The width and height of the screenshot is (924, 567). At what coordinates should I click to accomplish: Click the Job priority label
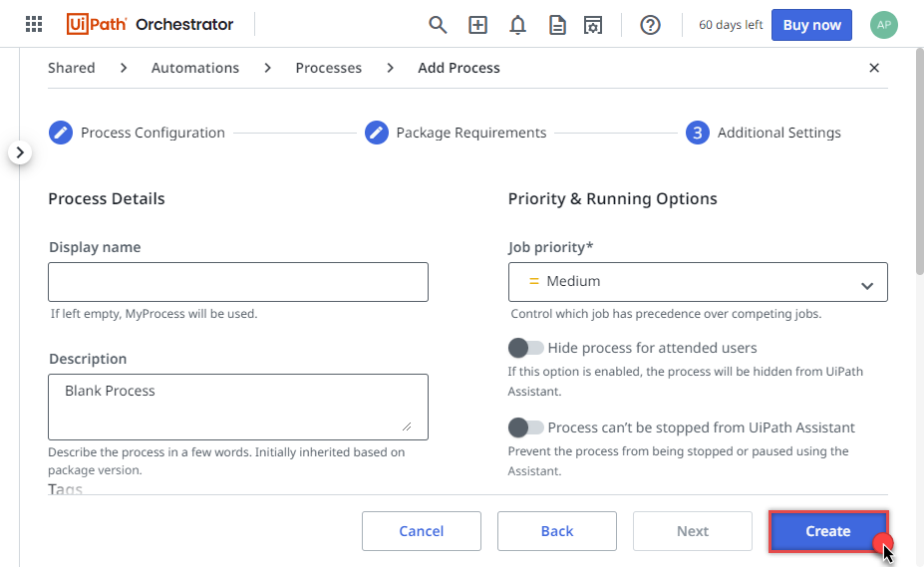[550, 247]
